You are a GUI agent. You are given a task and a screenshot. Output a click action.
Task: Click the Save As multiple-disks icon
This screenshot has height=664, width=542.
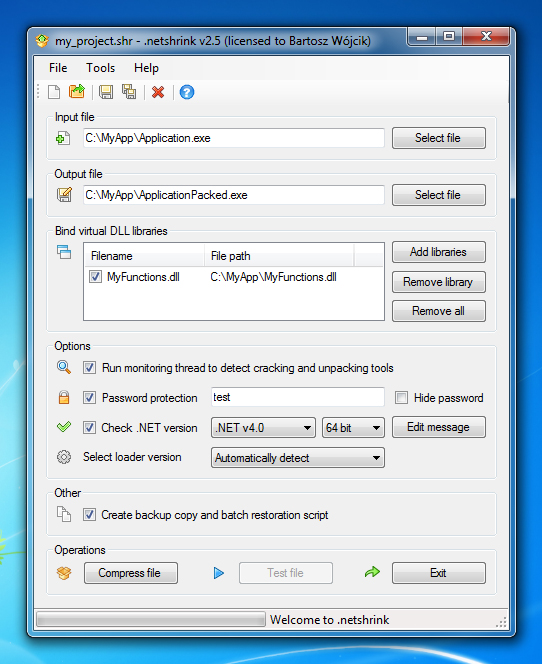129,91
